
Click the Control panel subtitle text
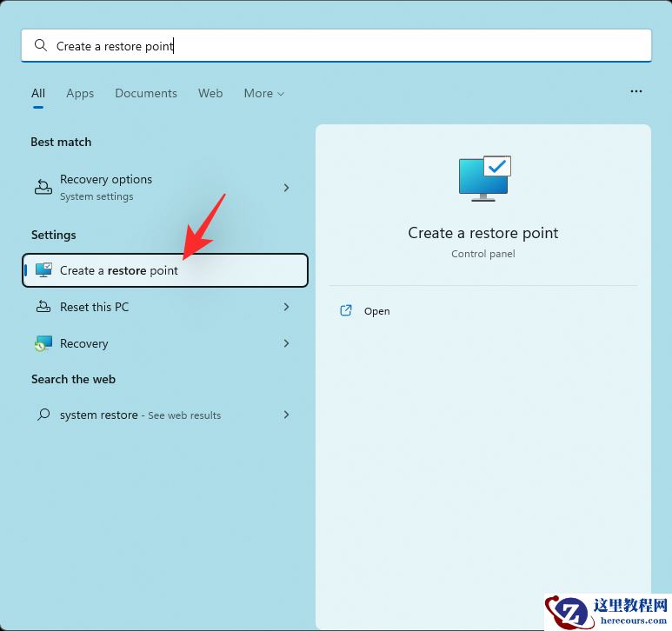(x=483, y=254)
